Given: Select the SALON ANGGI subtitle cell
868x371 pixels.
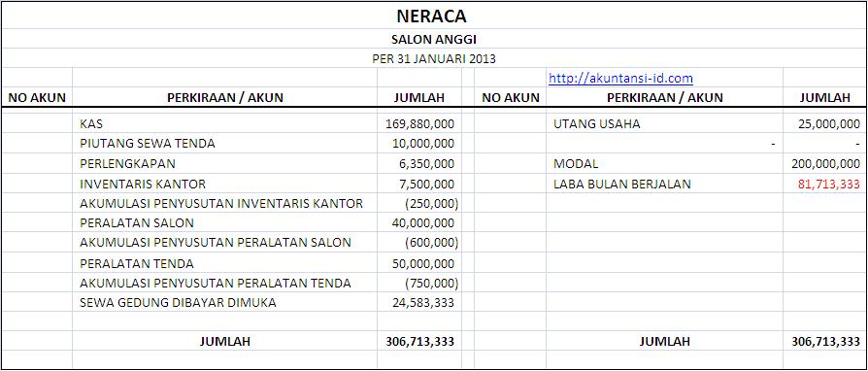Looking at the screenshot, I should (x=433, y=39).
